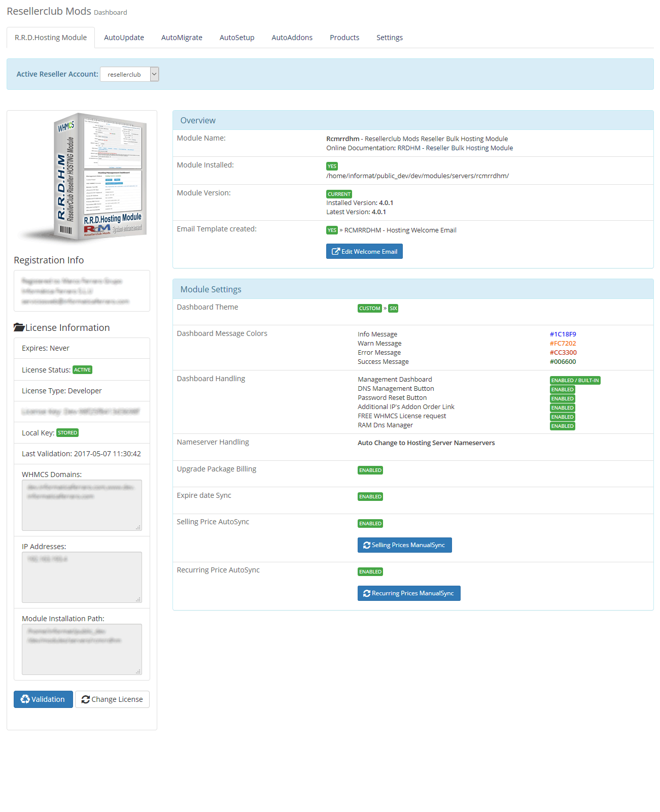Click inside the Module Installation Path text area
Image resolution: width=660 pixels, height=812 pixels.
tap(82, 649)
